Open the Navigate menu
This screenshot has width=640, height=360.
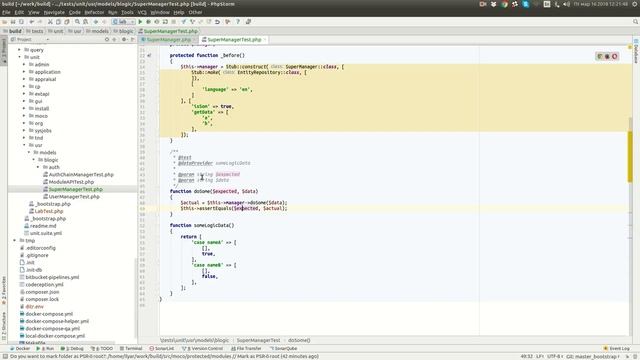pyautogui.click(x=54, y=12)
